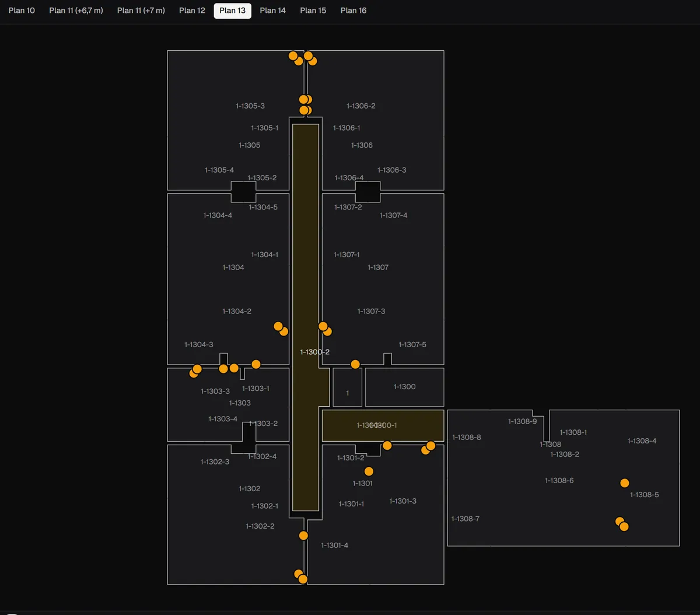Image resolution: width=700 pixels, height=615 pixels.
Task: Click room label 1-1308-8
Action: pos(467,438)
